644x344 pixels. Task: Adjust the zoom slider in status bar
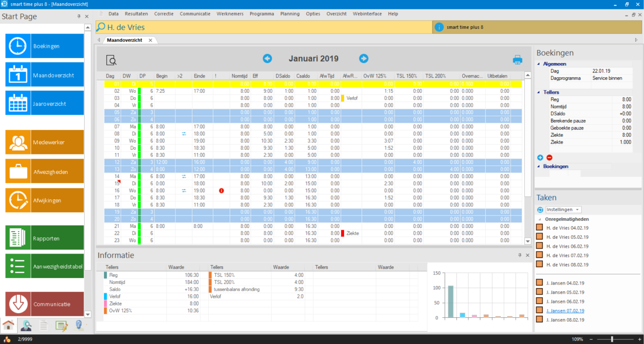point(612,339)
